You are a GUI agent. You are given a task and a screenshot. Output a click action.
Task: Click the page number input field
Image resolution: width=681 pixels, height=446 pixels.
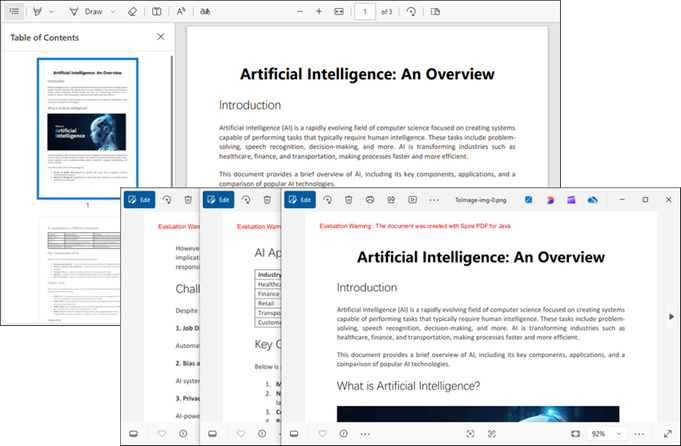pyautogui.click(x=365, y=12)
